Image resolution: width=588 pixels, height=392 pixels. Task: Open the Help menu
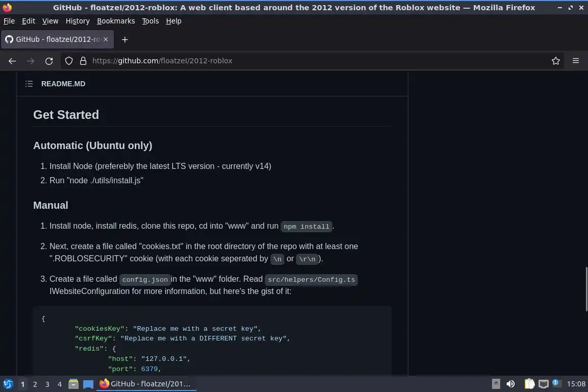pos(174,21)
